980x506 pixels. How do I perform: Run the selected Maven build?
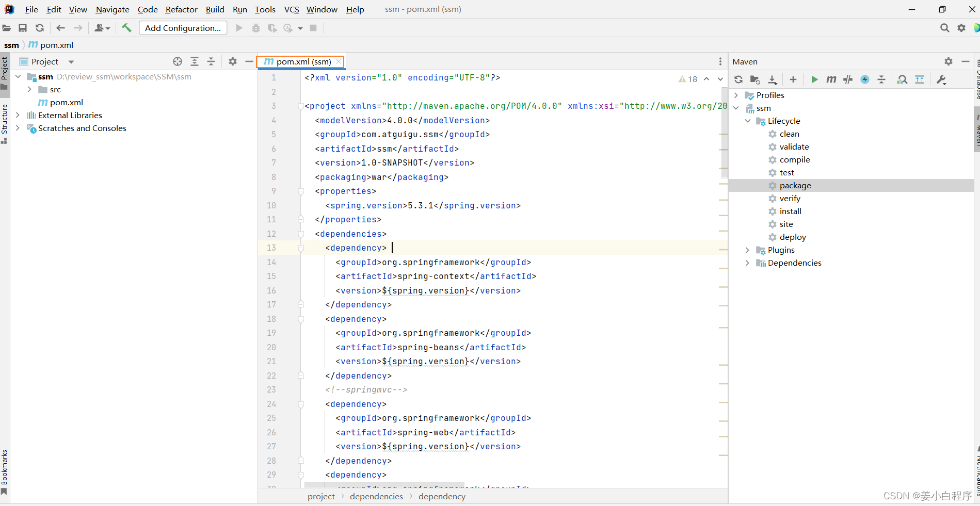pyautogui.click(x=814, y=79)
